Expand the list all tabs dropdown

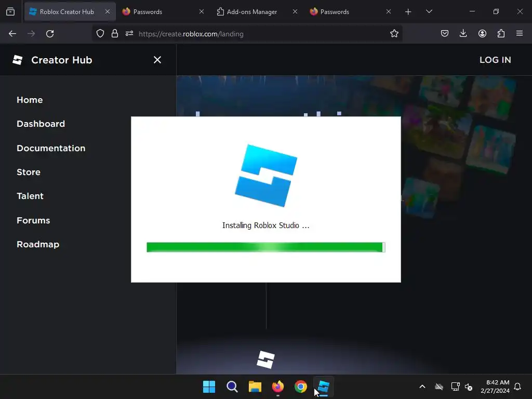(429, 11)
